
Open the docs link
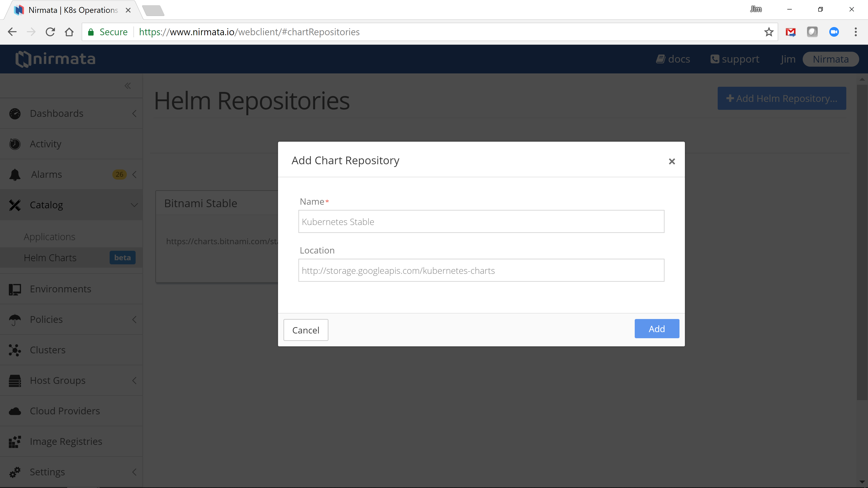pyautogui.click(x=673, y=59)
